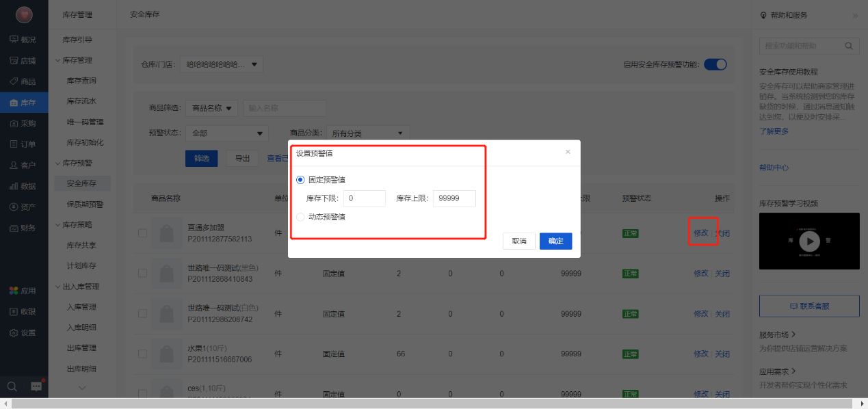Collapse the help panel double-arrow
Viewport: 868px width, 409px height.
(x=854, y=15)
